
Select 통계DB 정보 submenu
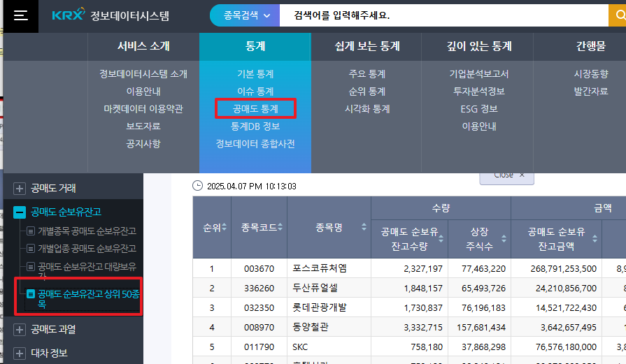coord(255,126)
